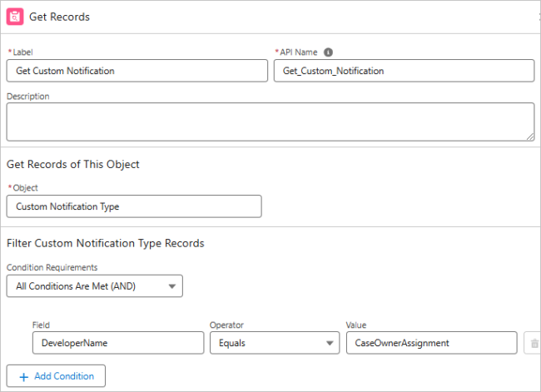The image size is (541, 392).
Task: Click the Condition Requirements label text
Action: 52,267
